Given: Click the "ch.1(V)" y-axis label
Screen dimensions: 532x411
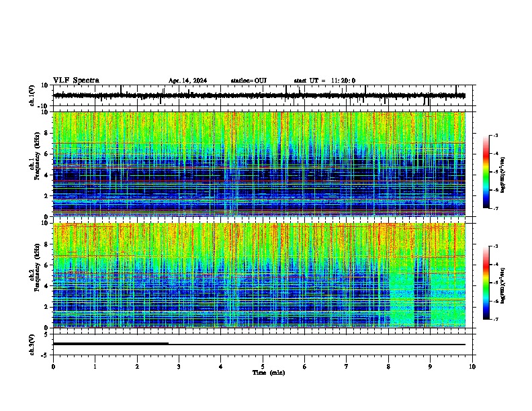Looking at the screenshot, I should click(32, 95).
